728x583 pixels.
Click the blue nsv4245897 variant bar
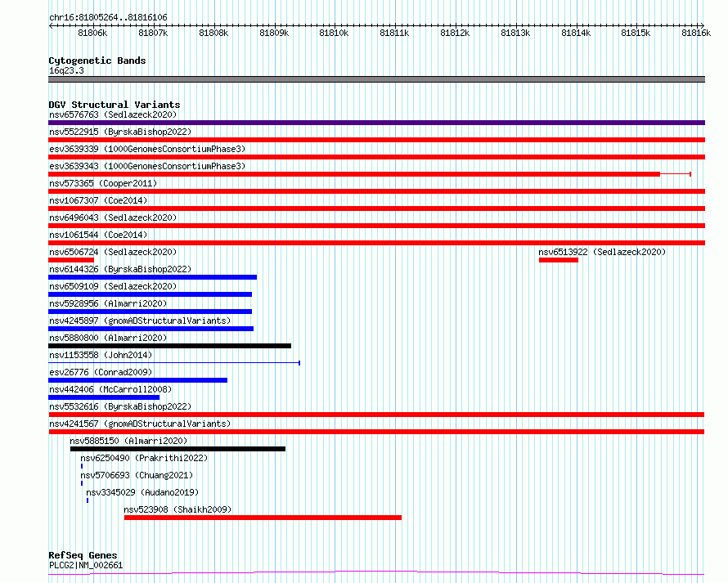(x=151, y=329)
